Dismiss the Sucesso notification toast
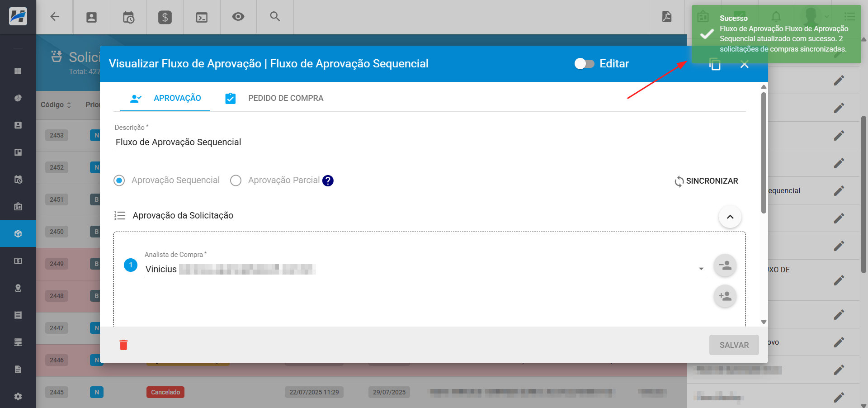This screenshot has width=868, height=408. click(x=776, y=34)
